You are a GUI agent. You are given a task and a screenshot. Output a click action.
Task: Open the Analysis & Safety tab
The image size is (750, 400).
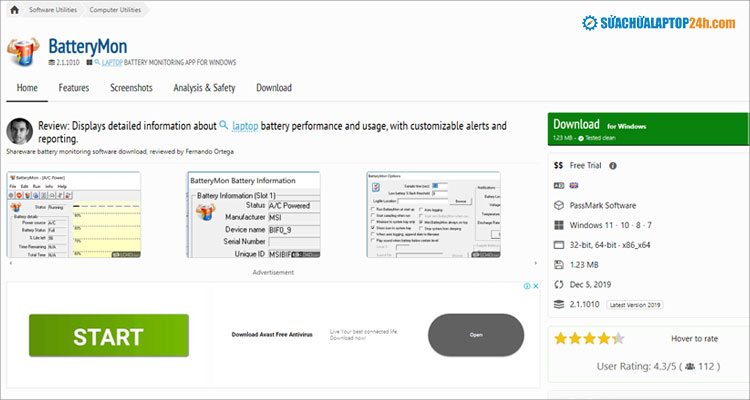coord(204,88)
